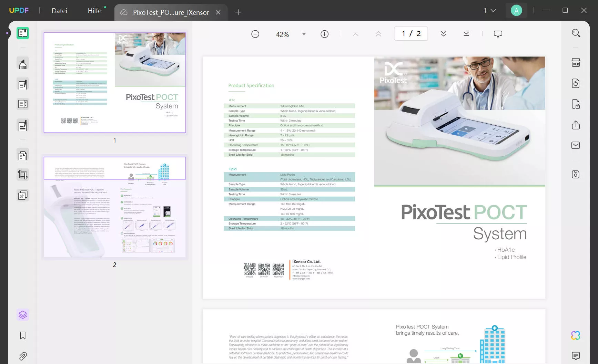Image resolution: width=598 pixels, height=364 pixels.
Task: Click the 'Hemoglobin Range' table row
Action: click(289, 135)
